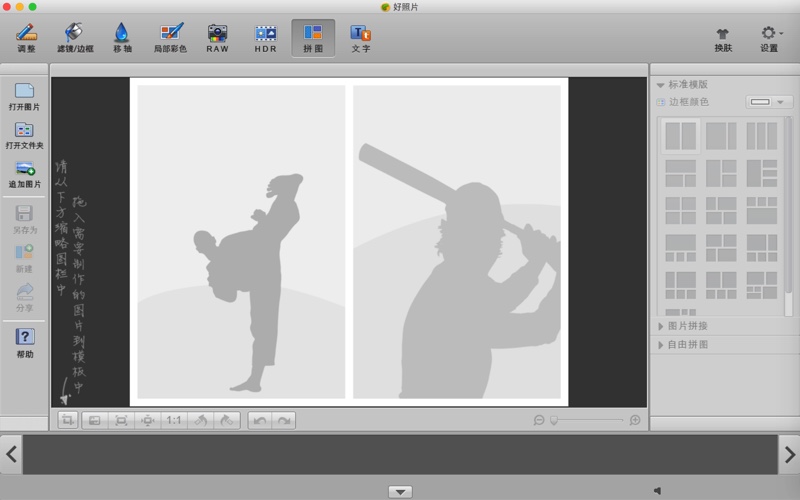This screenshot has width=800, height=500.
Task: Click the 分享 share icon
Action: click(24, 297)
